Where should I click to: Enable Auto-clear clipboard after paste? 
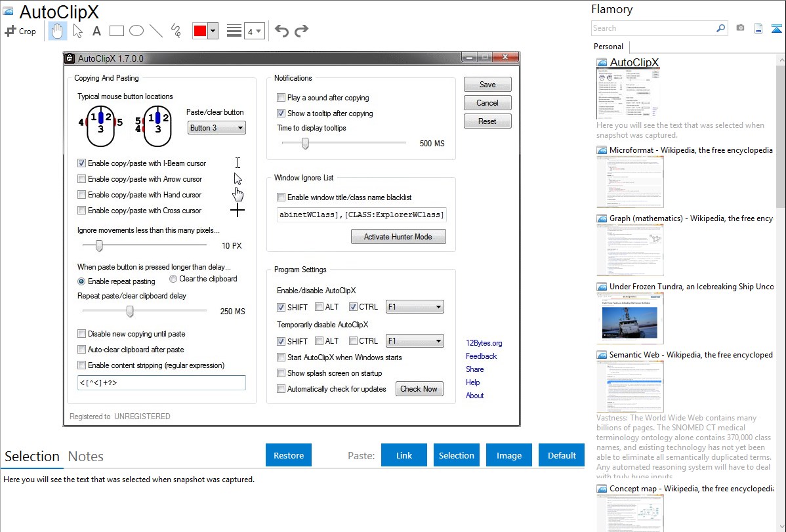(x=82, y=350)
